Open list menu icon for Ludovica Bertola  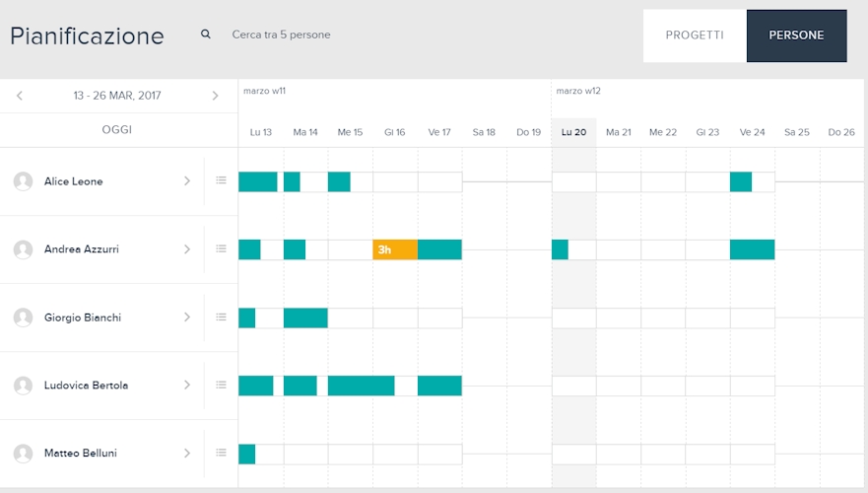point(221,385)
